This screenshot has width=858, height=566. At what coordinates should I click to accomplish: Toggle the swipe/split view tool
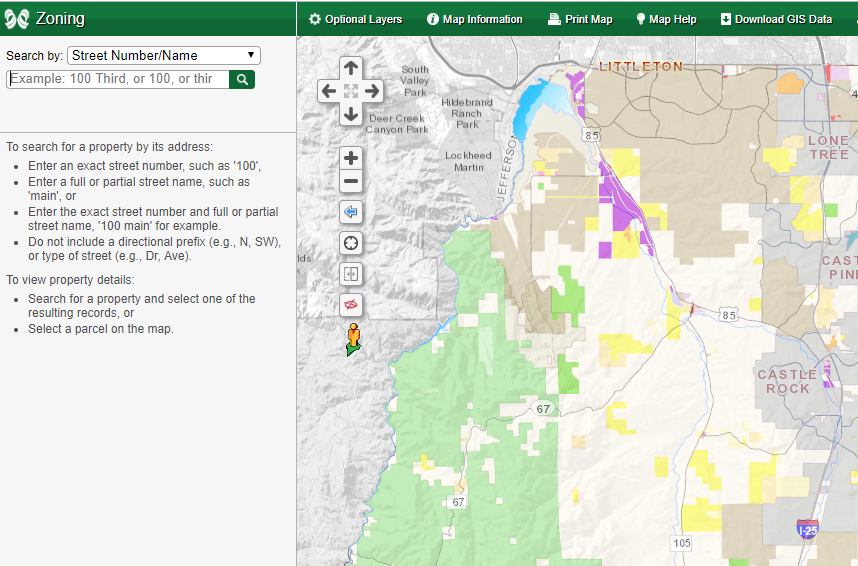click(x=350, y=274)
